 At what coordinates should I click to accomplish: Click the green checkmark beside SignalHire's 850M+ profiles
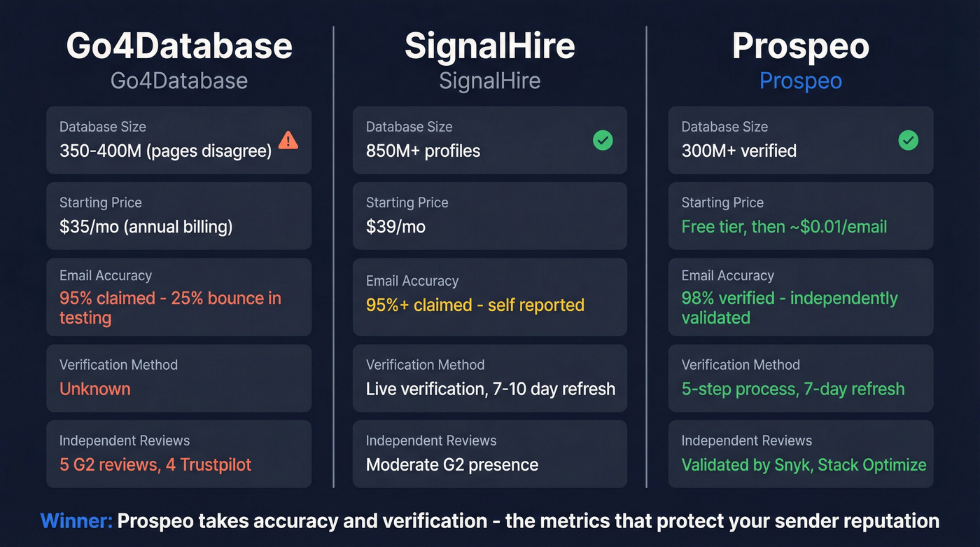coord(603,140)
